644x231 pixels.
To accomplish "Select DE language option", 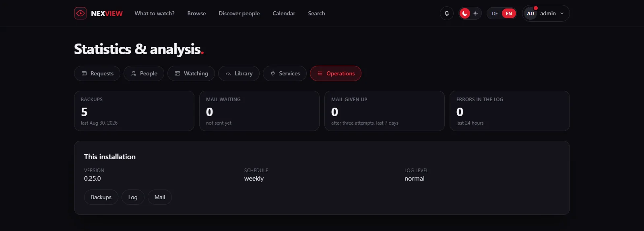I will click(x=495, y=13).
